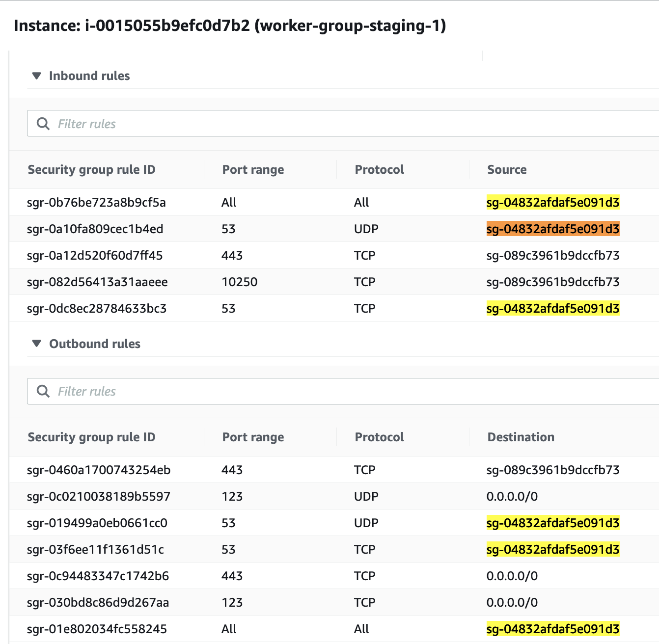Select rule sgr-0b76be723a8b9cf5a
The image size is (659, 644).
pos(96,202)
